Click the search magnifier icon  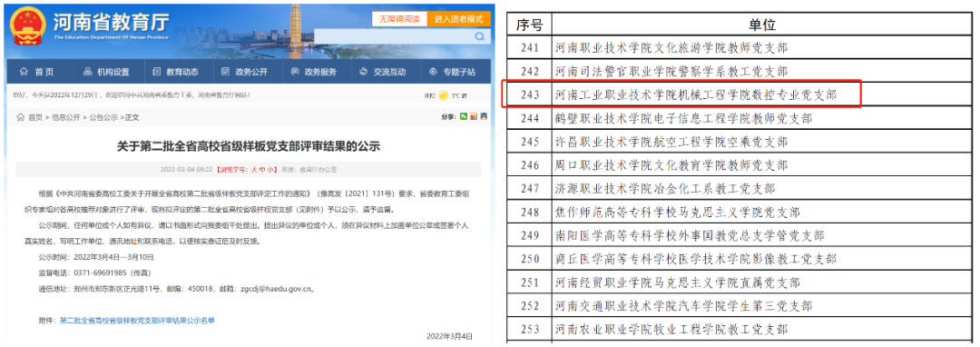pos(479,37)
